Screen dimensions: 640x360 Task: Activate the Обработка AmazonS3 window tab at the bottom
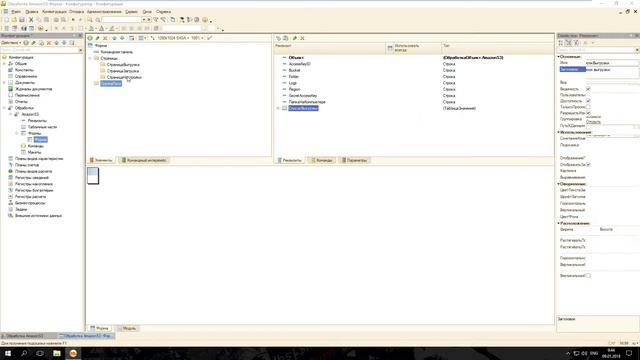pos(24,336)
